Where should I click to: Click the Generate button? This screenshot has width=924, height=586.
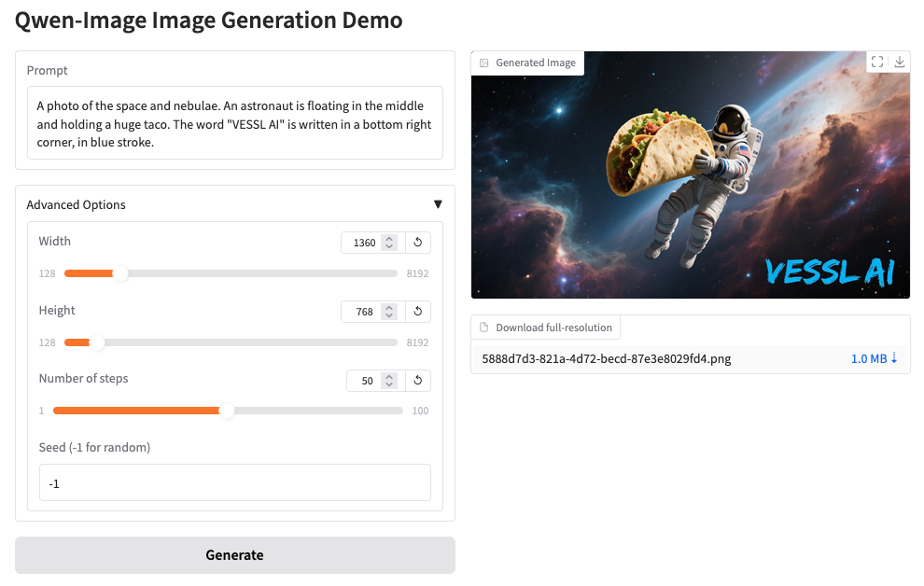point(234,555)
